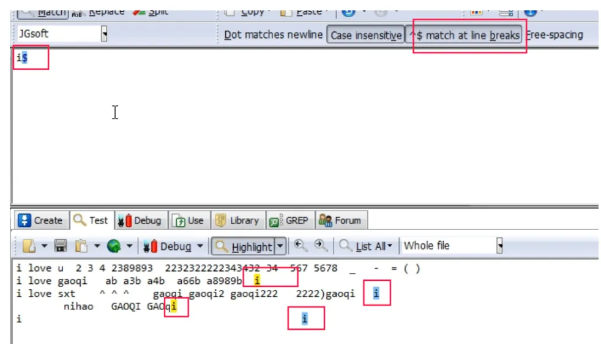Switch to the Test tab
601x364 pixels.
[91, 220]
